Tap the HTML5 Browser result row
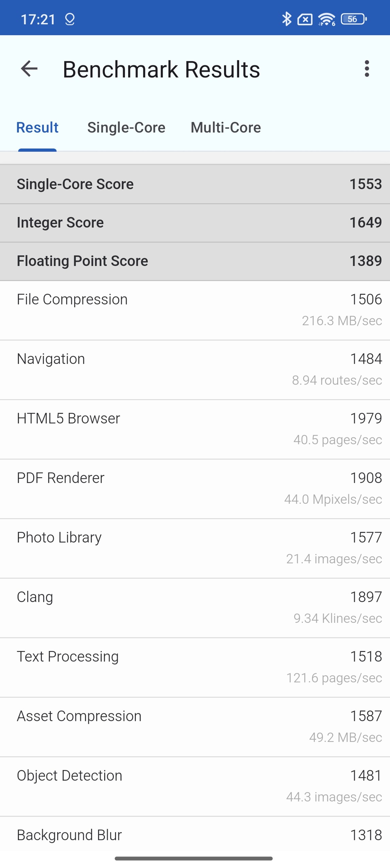Image resolution: width=390 pixels, height=868 pixels. point(195,429)
